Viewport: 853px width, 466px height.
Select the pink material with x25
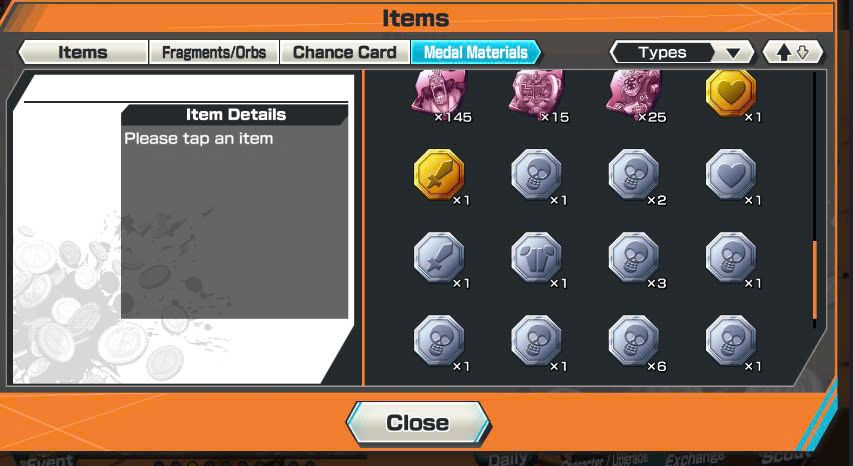point(633,92)
